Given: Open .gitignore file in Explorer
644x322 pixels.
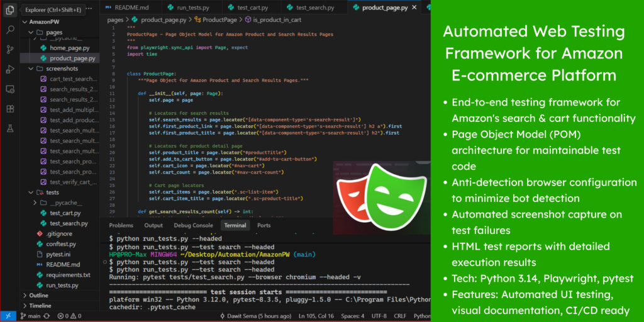Looking at the screenshot, I should (59, 234).
